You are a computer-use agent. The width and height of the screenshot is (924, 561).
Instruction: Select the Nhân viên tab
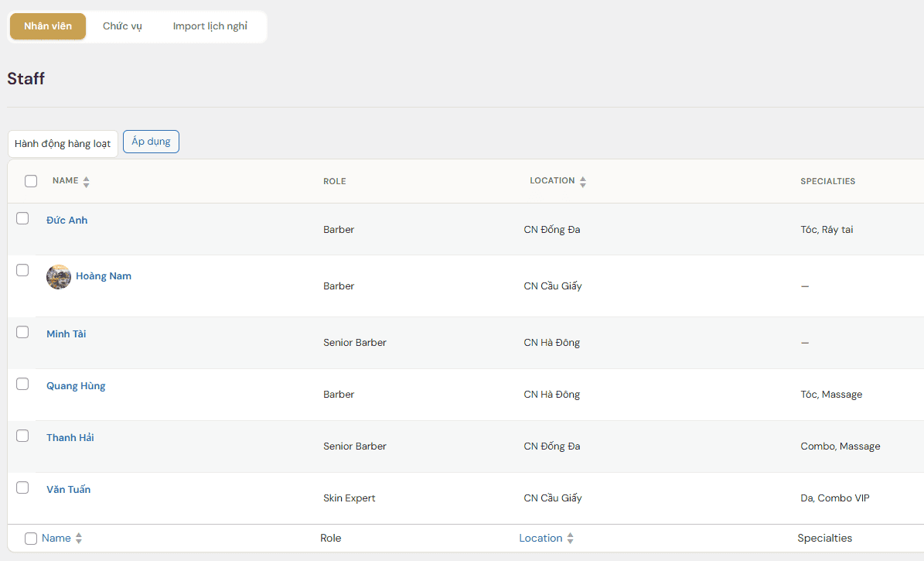[x=48, y=26]
